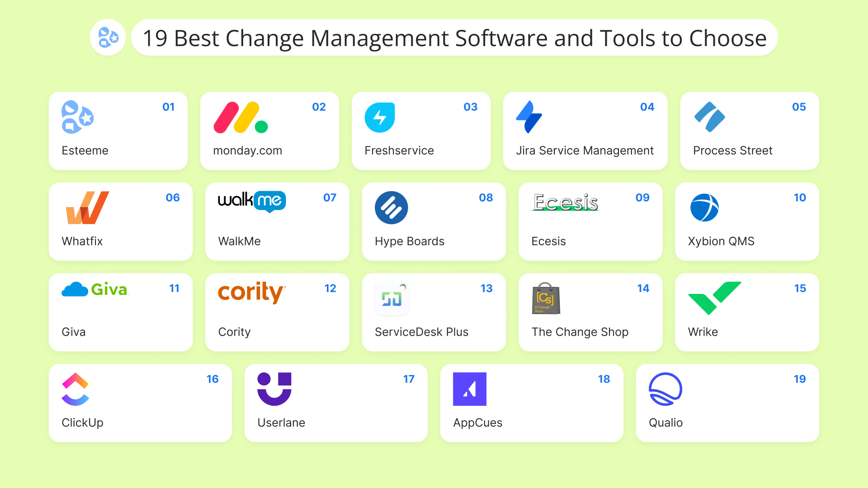Viewport: 868px width, 488px height.
Task: Click the Userlane purple smiley logo
Action: coord(274,389)
